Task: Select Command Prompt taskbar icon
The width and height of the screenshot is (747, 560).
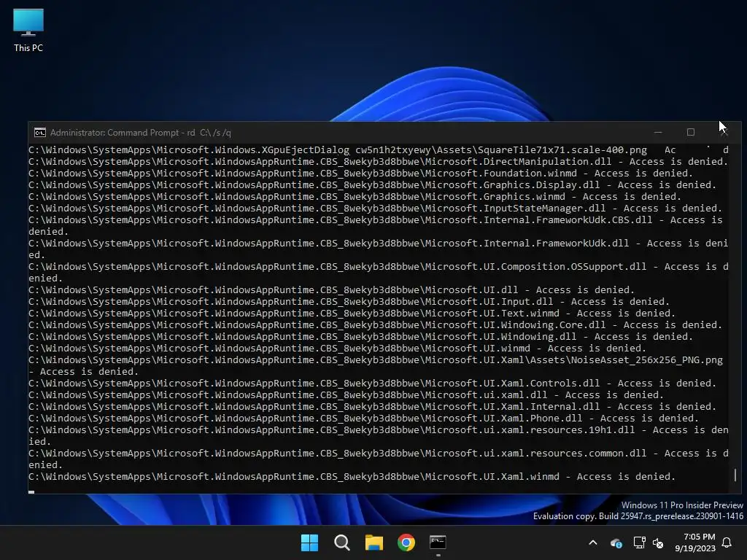Action: (438, 542)
